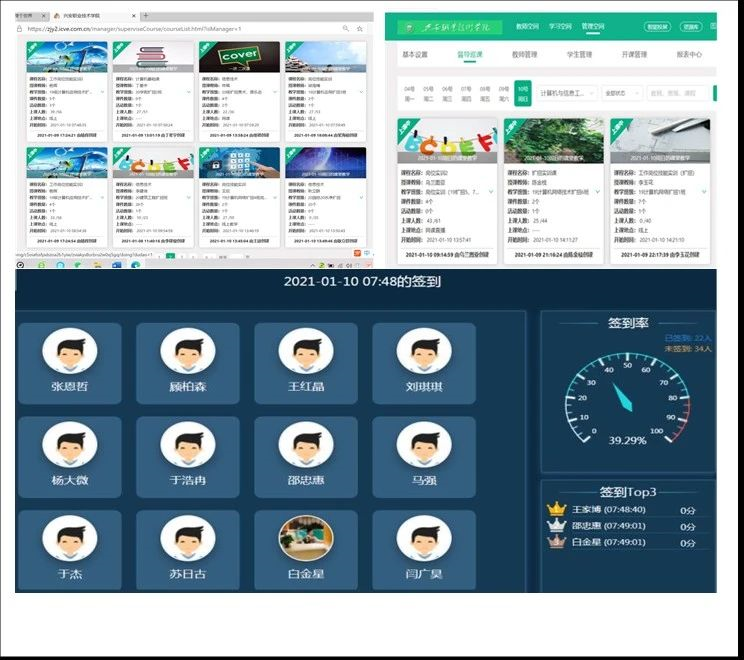This screenshot has height=660, width=744.
Task: Select 刘琪琪's avatar card
Action: (424, 363)
